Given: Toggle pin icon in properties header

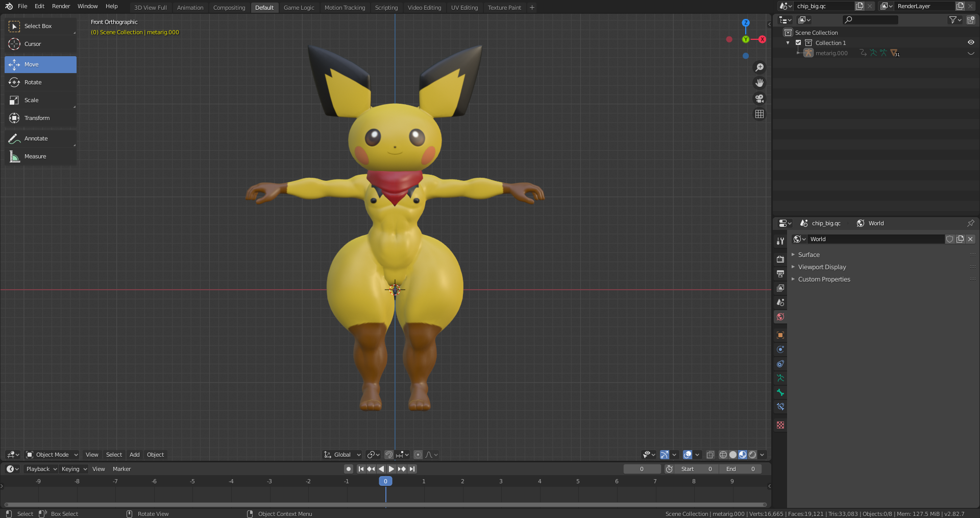Looking at the screenshot, I should click(x=970, y=223).
